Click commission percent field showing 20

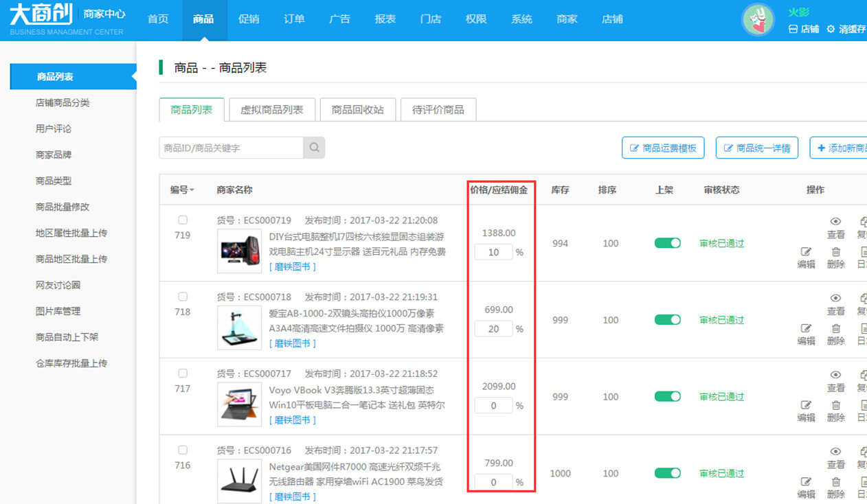493,329
